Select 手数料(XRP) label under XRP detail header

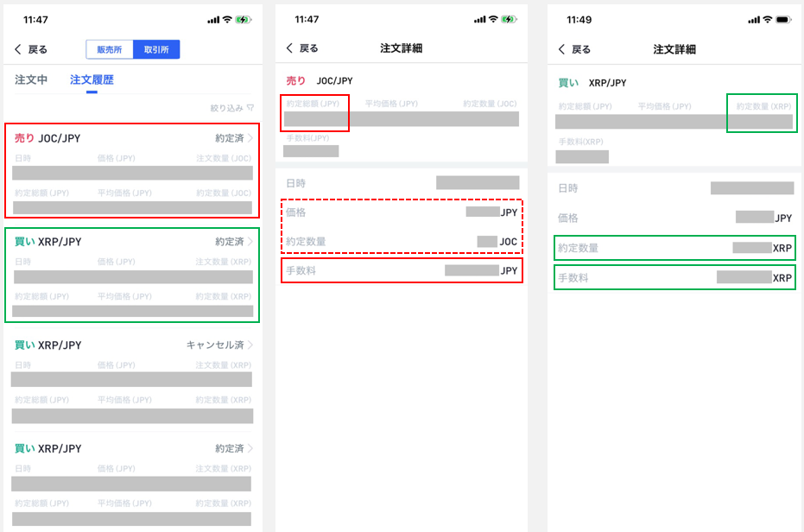[581, 142]
